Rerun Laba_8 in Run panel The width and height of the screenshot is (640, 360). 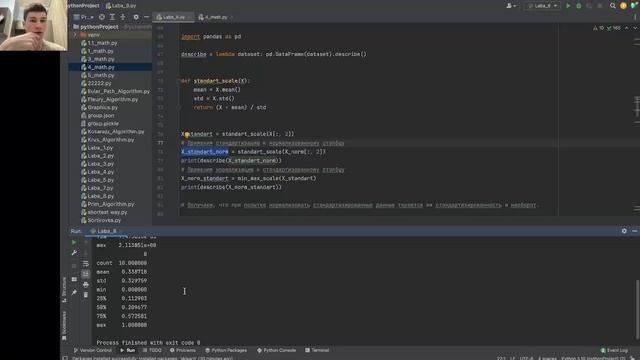pyautogui.click(x=74, y=242)
